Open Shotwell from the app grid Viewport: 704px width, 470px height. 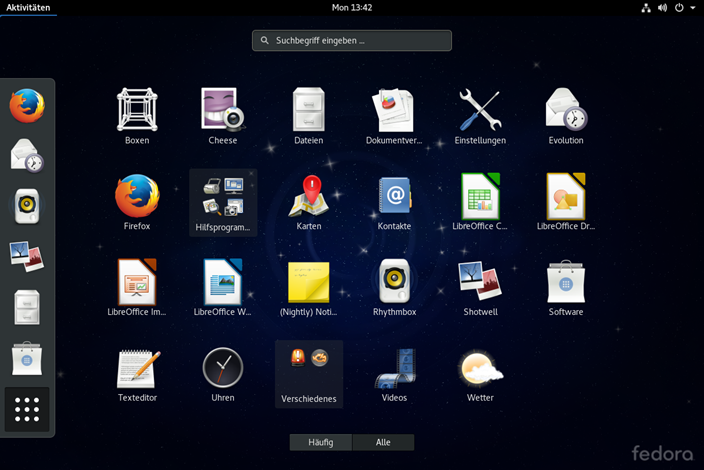click(480, 288)
